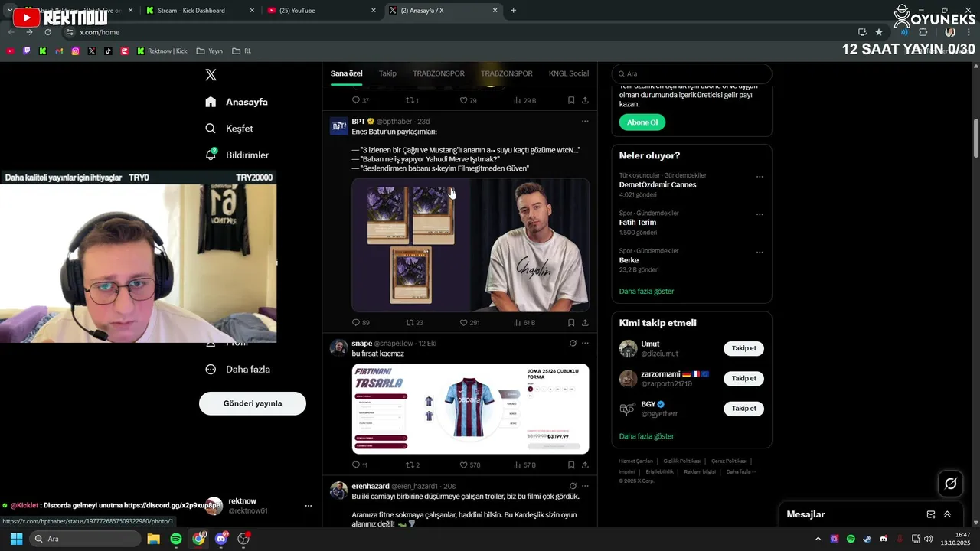Click the address bar x.com/home
980x551 pixels.
tap(459, 32)
